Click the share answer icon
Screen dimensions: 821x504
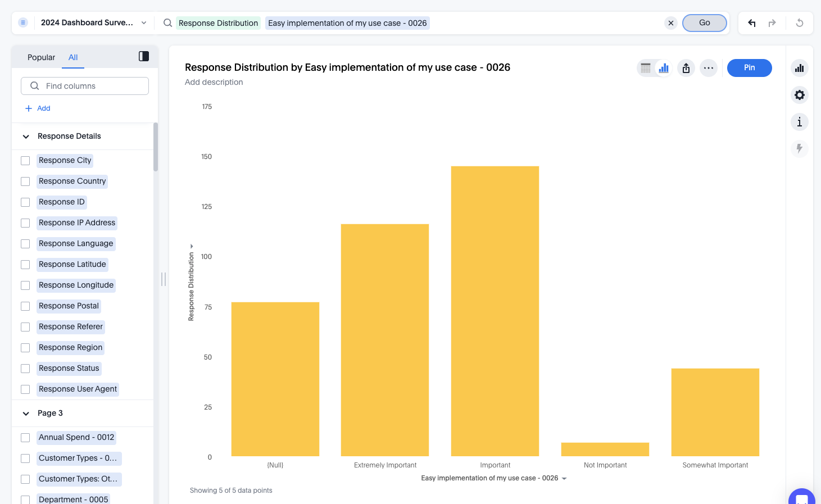(x=686, y=68)
